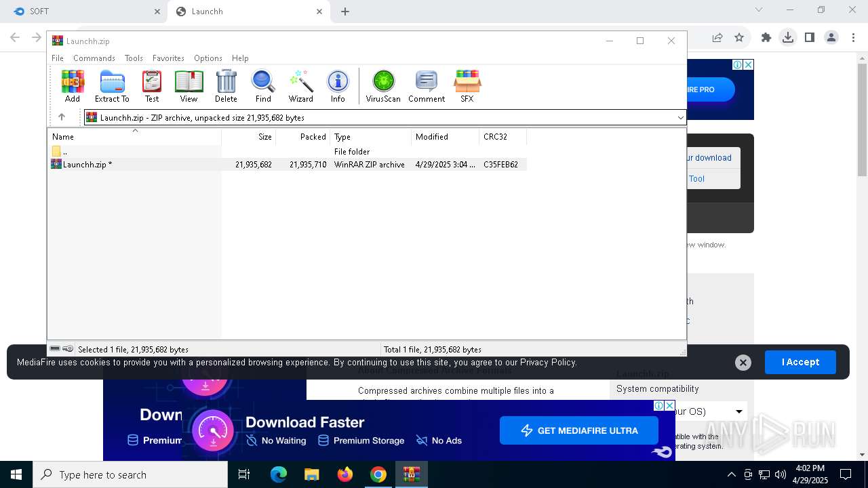Open the Chrome three-dot menu
Viewport: 868px width, 488px height.
pyautogui.click(x=853, y=38)
